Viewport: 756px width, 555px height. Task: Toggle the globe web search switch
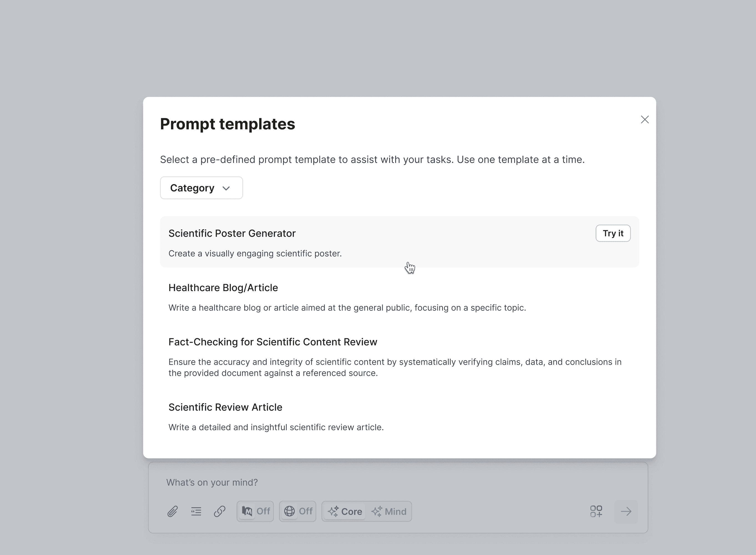point(298,511)
